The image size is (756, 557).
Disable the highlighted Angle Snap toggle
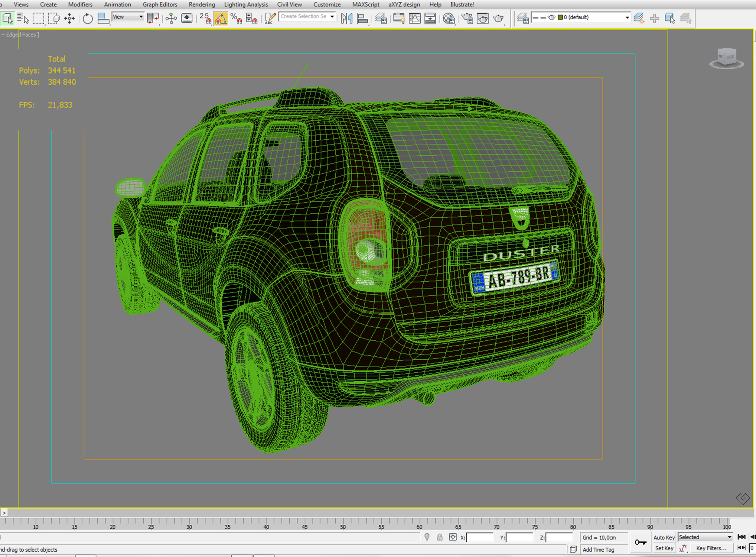click(x=221, y=18)
